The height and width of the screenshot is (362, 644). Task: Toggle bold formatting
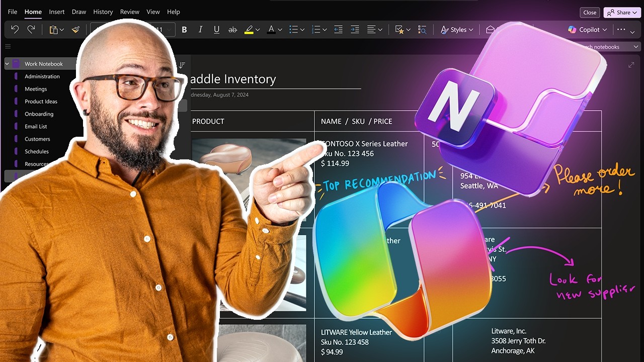pyautogui.click(x=184, y=30)
